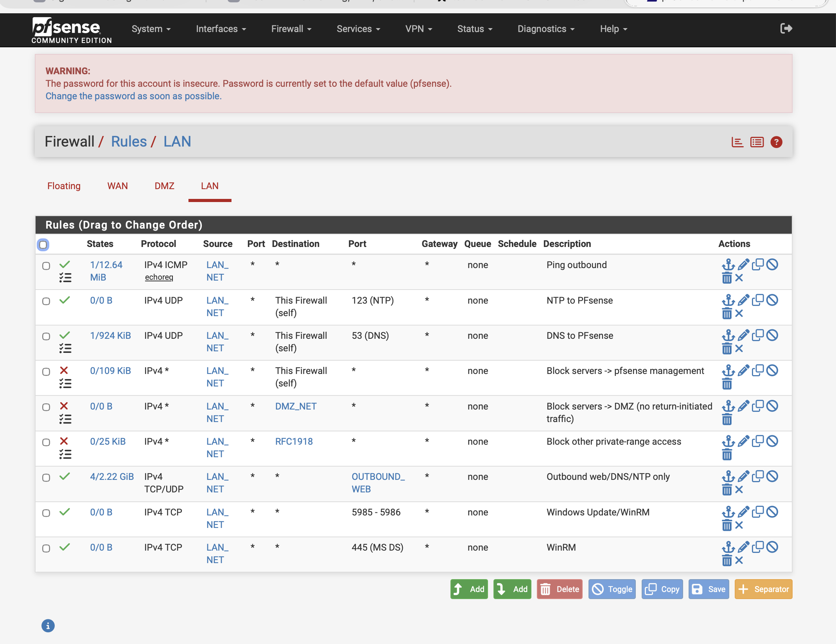Switch to the Floating rules tab
Screen dimensions: 836x644
64,186
